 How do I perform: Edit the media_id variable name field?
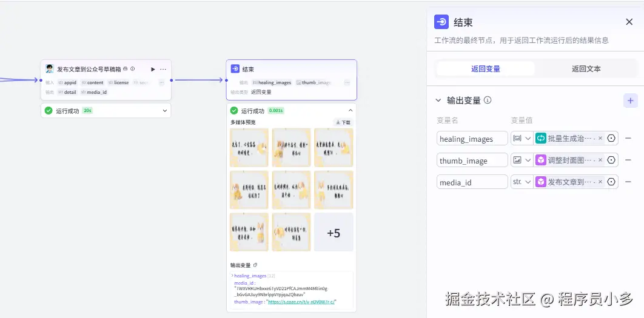(472, 182)
